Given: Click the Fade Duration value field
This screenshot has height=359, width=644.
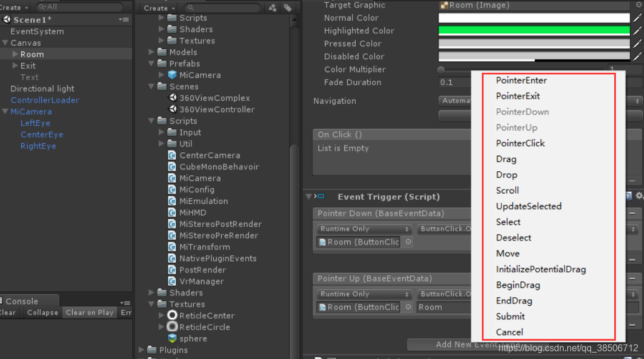Looking at the screenshot, I should 455,82.
